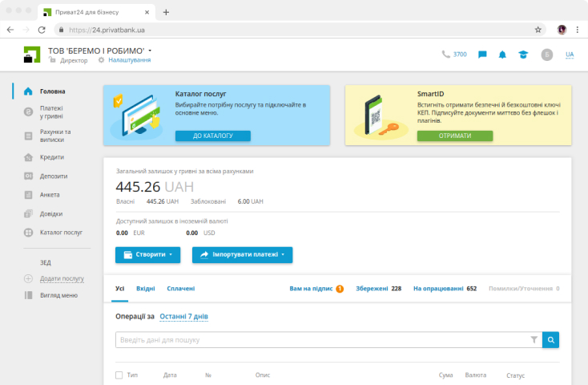
Task: Click the notifications bell icon
Action: (x=502, y=55)
